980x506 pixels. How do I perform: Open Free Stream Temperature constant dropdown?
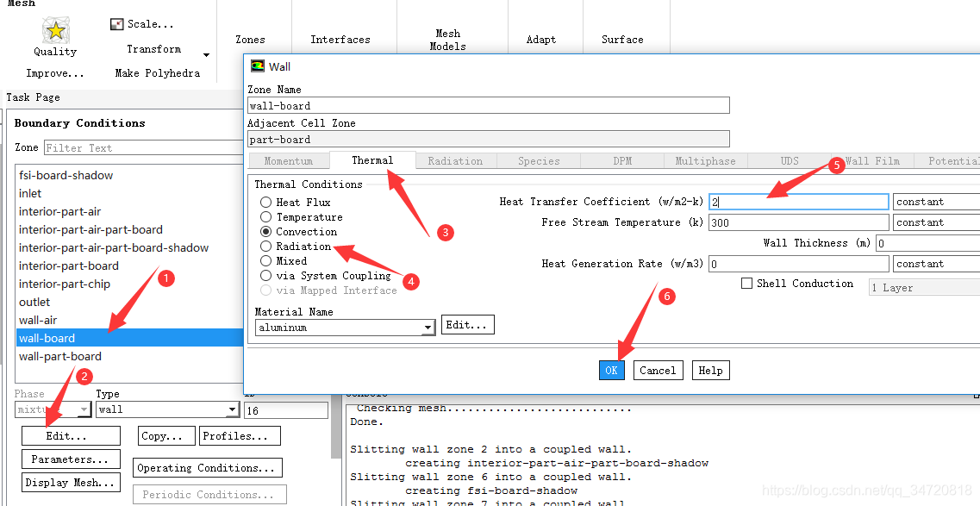(x=936, y=222)
